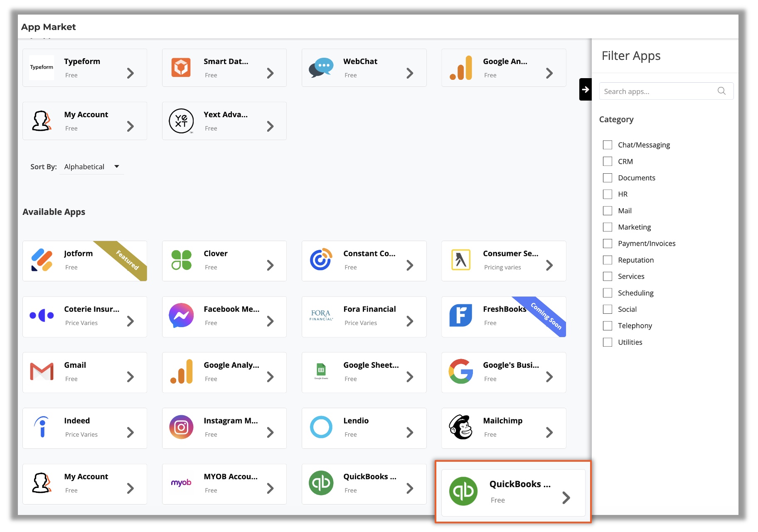
Task: Click the Typeform app logo
Action: click(x=42, y=67)
